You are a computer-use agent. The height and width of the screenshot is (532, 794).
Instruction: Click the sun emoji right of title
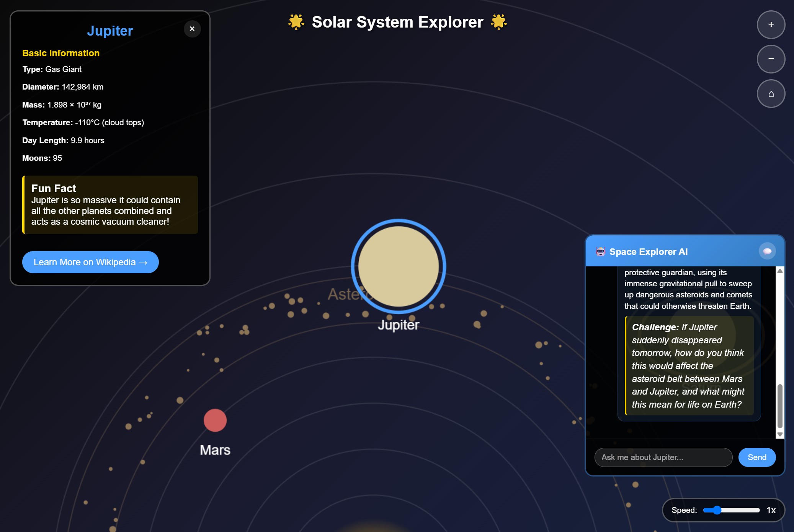click(499, 22)
